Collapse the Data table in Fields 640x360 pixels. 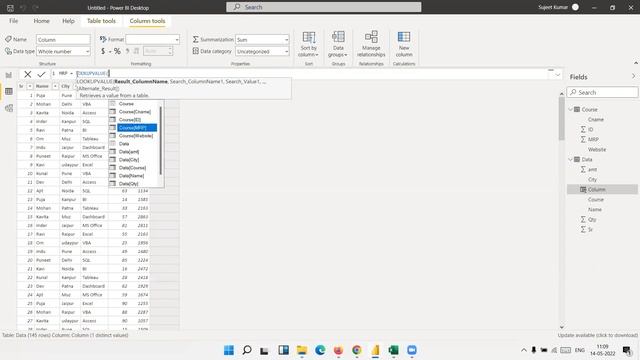571,159
